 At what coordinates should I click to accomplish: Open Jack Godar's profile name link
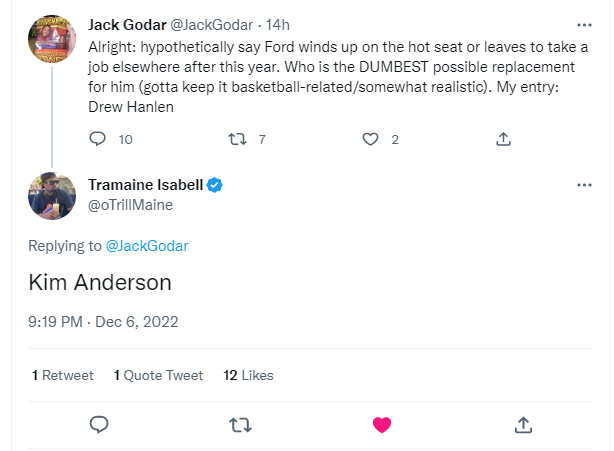127,25
